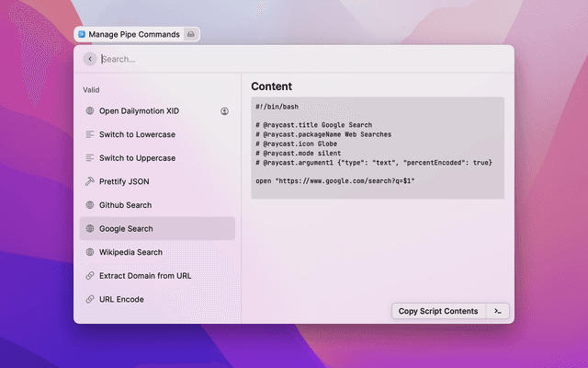This screenshot has height=368, width=588.
Task: Select the Wikipedia Search command
Action: coord(130,252)
